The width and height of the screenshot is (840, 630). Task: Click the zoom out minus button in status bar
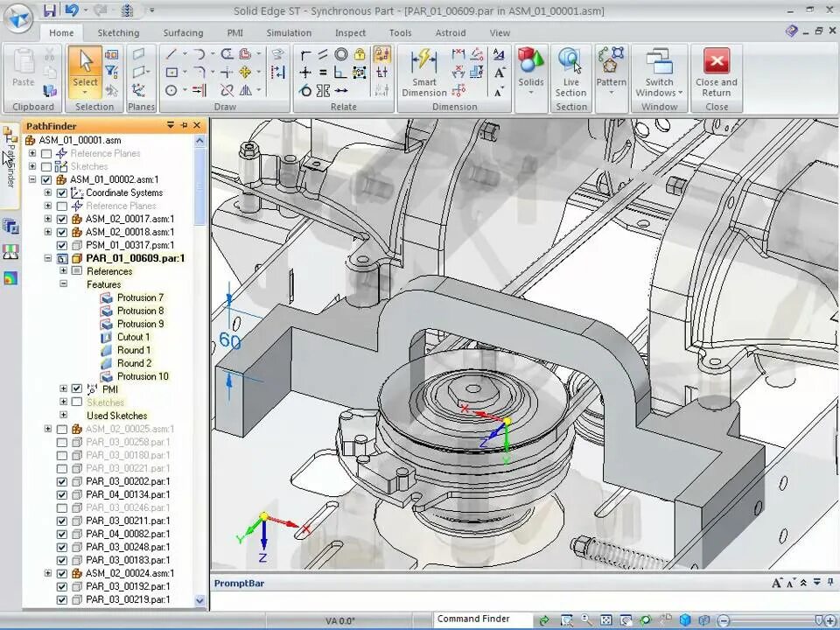724,621
